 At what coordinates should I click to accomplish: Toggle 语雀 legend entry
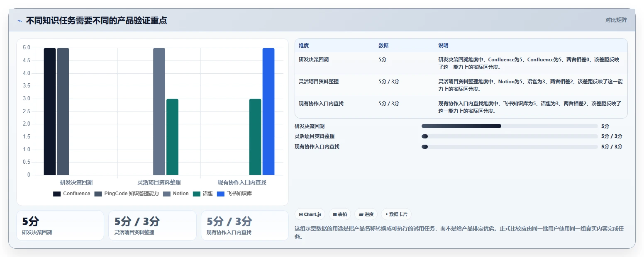(x=203, y=194)
